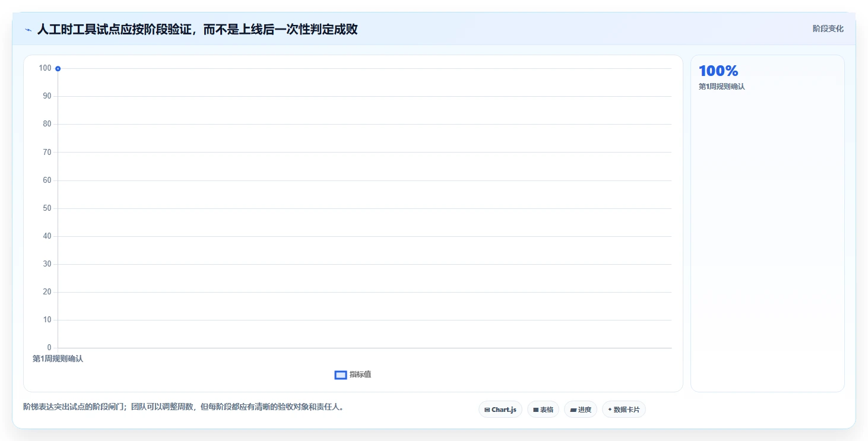The image size is (868, 441).
Task: Toggle the 指标值 legend entry
Action: [353, 375]
